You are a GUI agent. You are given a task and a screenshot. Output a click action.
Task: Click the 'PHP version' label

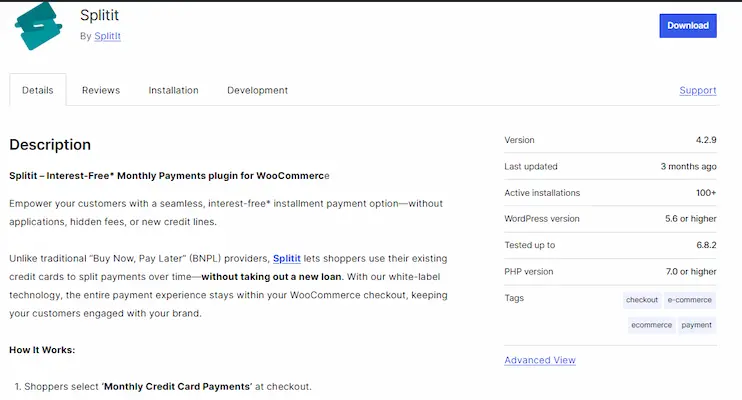tap(529, 272)
